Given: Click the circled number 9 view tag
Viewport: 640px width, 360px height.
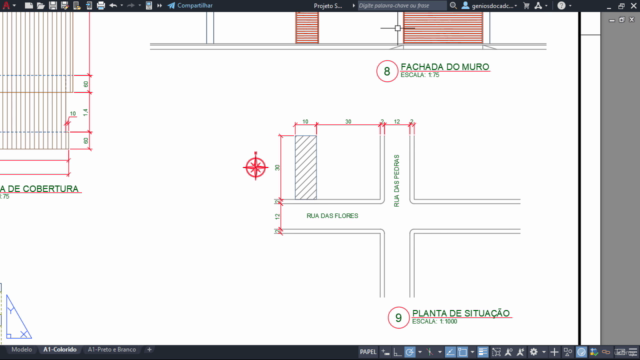Looking at the screenshot, I should [x=398, y=318].
